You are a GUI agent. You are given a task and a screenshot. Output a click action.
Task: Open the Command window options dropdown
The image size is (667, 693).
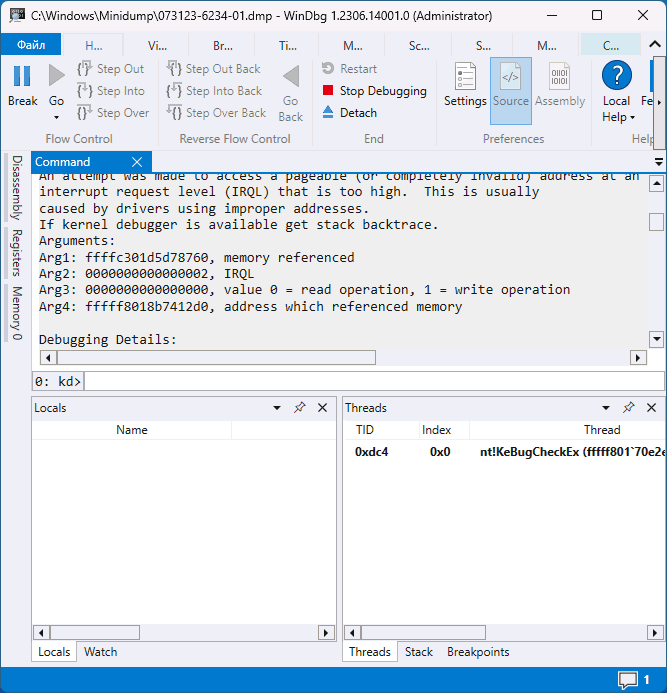tap(659, 162)
